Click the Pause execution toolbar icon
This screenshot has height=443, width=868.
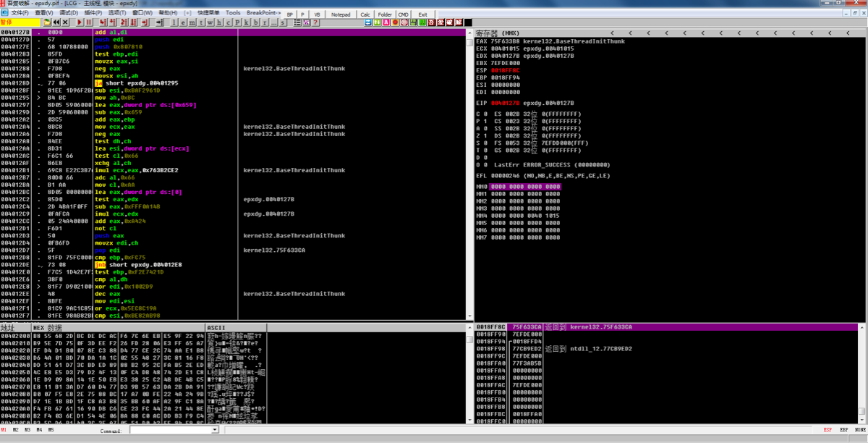[x=88, y=22]
